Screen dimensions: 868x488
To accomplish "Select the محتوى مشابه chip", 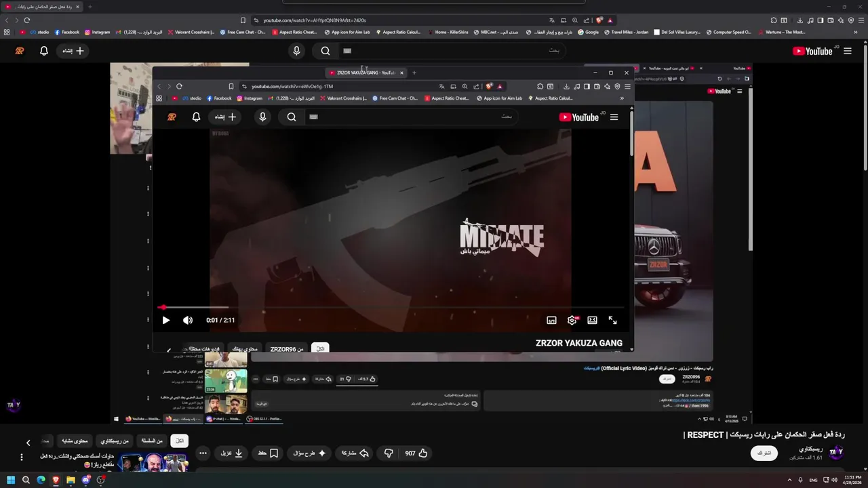I will [75, 441].
